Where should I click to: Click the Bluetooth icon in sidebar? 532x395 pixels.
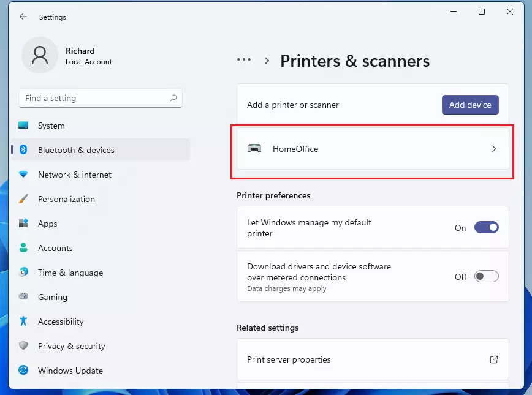click(23, 149)
